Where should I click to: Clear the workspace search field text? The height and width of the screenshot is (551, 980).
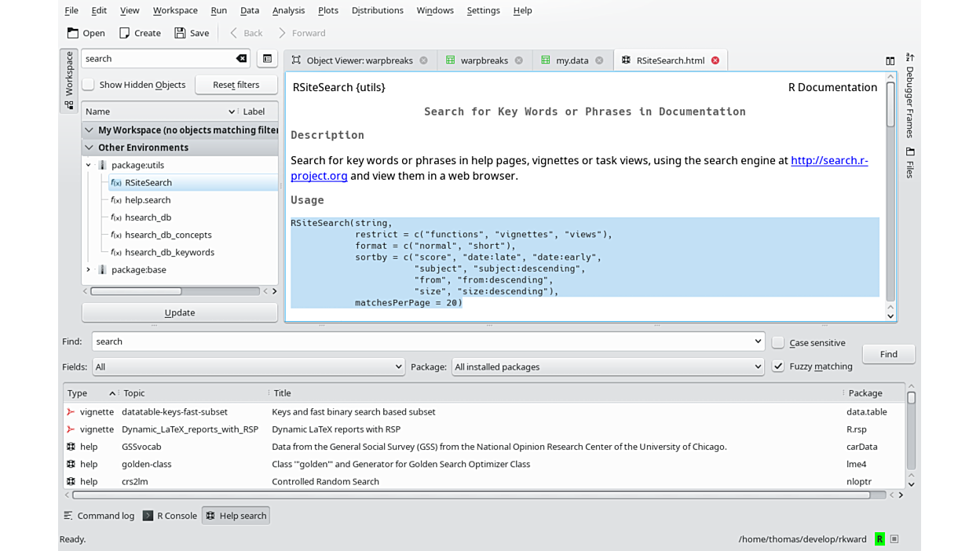pos(241,59)
